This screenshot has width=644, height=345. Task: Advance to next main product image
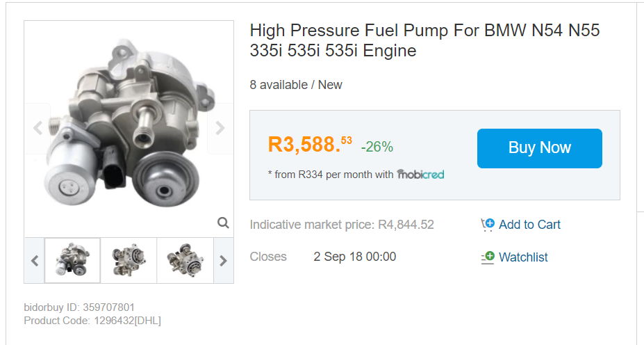point(220,128)
